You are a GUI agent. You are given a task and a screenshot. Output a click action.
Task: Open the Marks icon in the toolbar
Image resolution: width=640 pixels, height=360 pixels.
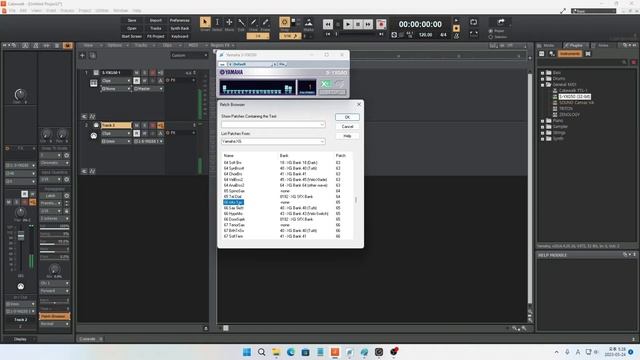(309, 22)
